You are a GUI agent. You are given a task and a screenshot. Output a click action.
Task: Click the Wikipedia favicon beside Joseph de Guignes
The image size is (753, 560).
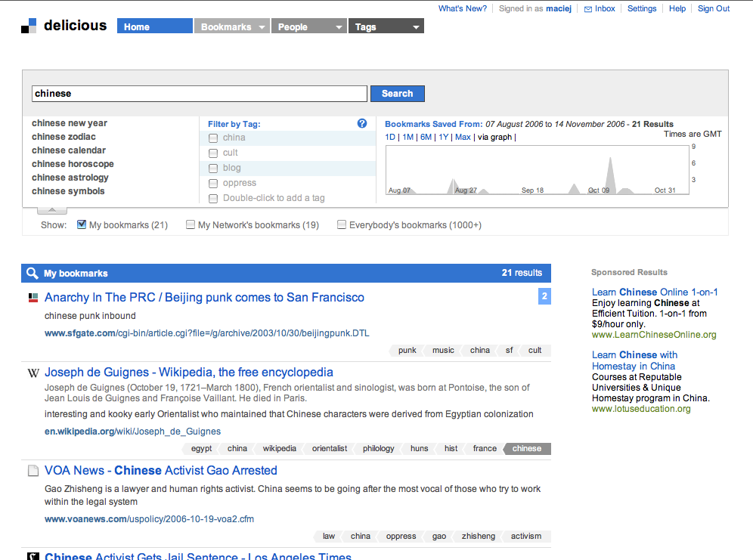click(33, 373)
